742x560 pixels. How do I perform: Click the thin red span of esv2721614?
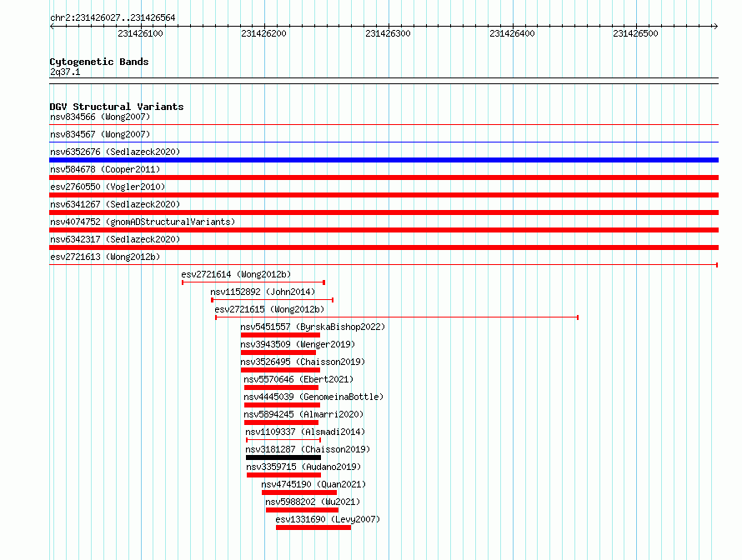253,282
